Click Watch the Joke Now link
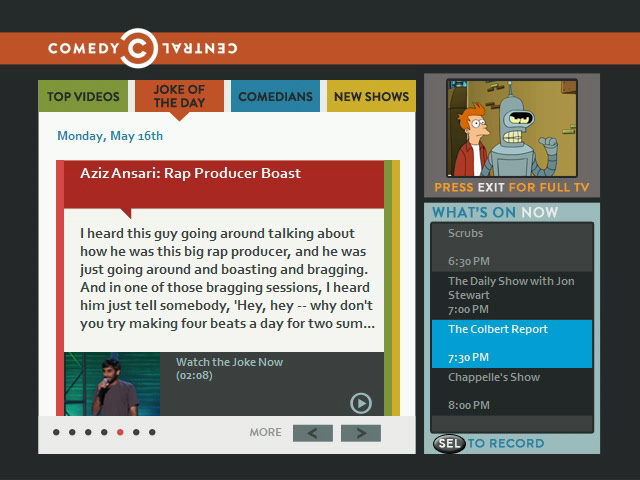This screenshot has height=480, width=640. click(x=229, y=362)
